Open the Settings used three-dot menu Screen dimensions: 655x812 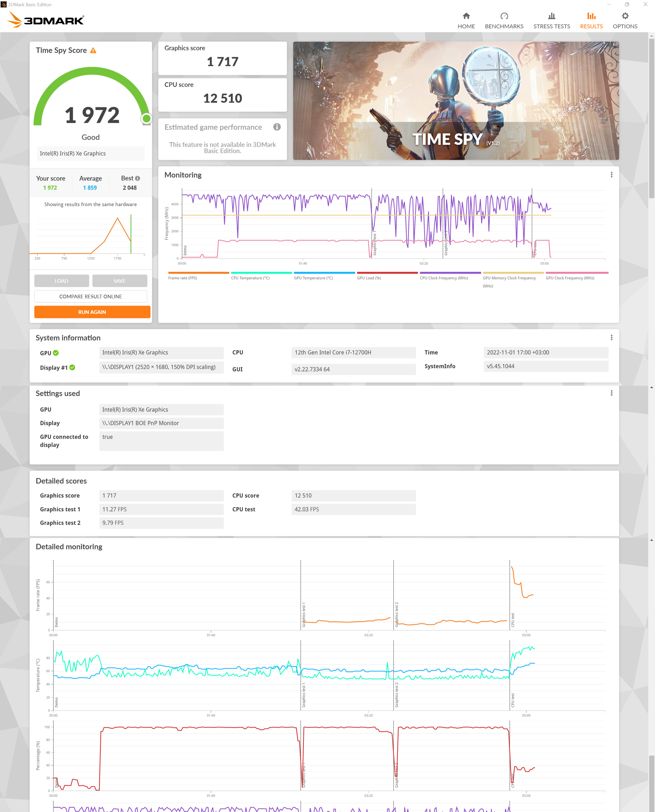(611, 393)
